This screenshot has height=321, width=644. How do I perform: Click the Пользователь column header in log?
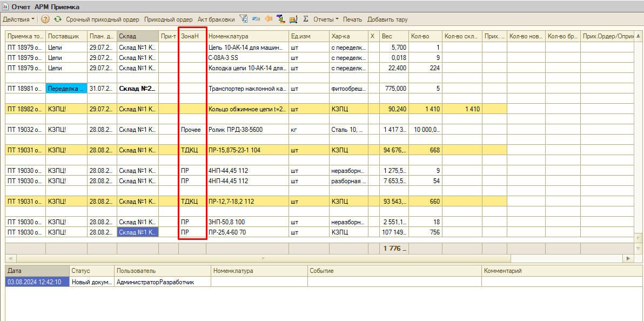point(163,271)
